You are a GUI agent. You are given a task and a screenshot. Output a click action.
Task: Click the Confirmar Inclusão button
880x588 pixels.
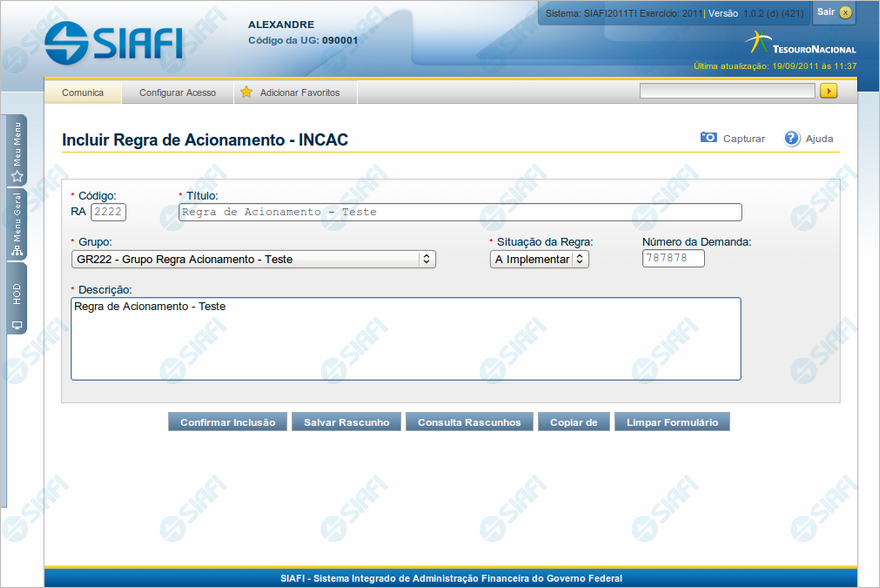pyautogui.click(x=228, y=422)
